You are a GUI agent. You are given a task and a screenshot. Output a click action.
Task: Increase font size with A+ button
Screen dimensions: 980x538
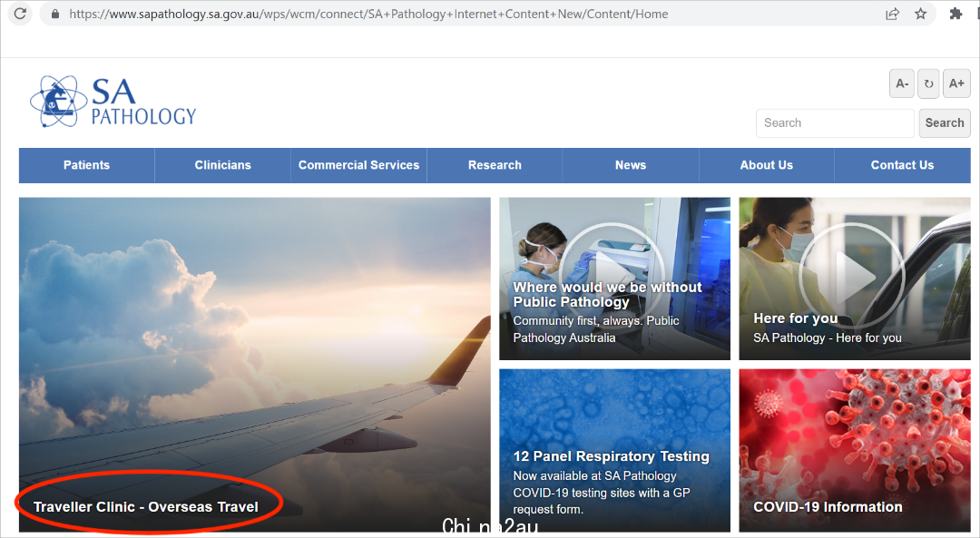point(956,83)
